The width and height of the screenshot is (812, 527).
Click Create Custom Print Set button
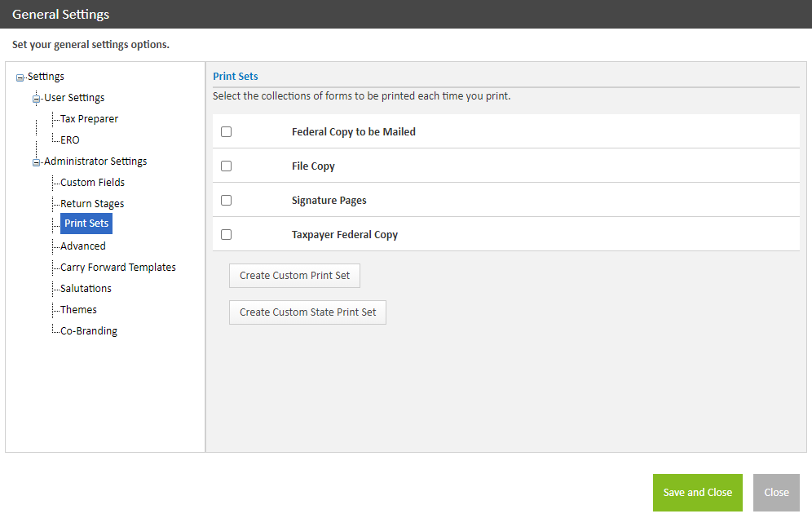click(294, 276)
